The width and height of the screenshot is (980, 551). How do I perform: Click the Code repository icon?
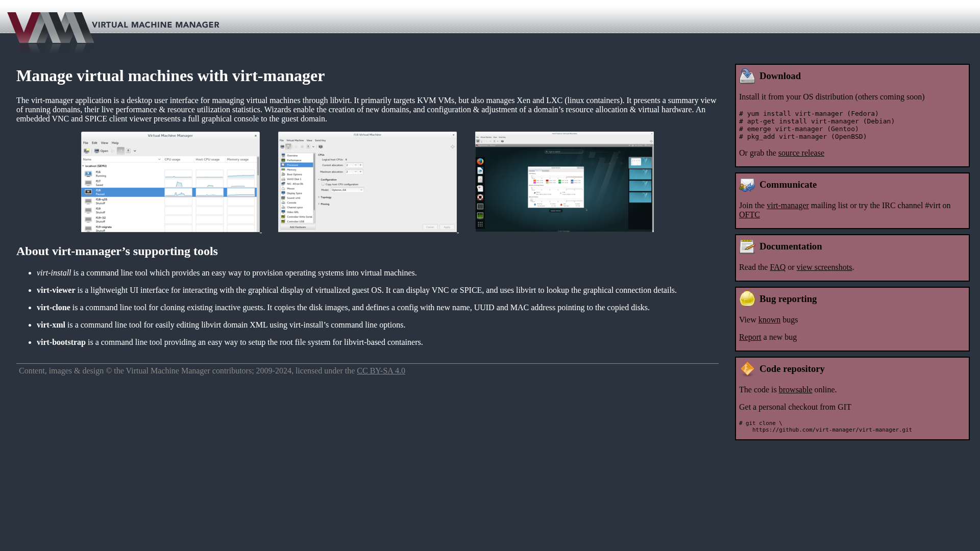[x=747, y=369]
